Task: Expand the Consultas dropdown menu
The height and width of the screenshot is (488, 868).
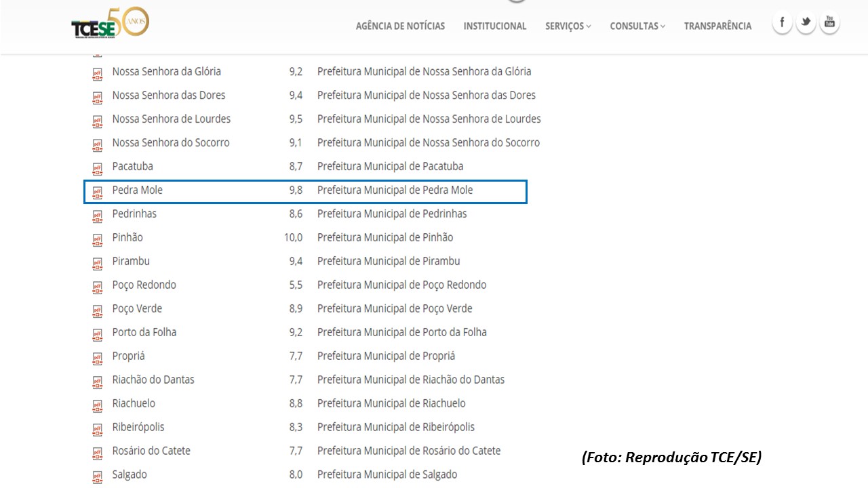Action: (x=637, y=26)
